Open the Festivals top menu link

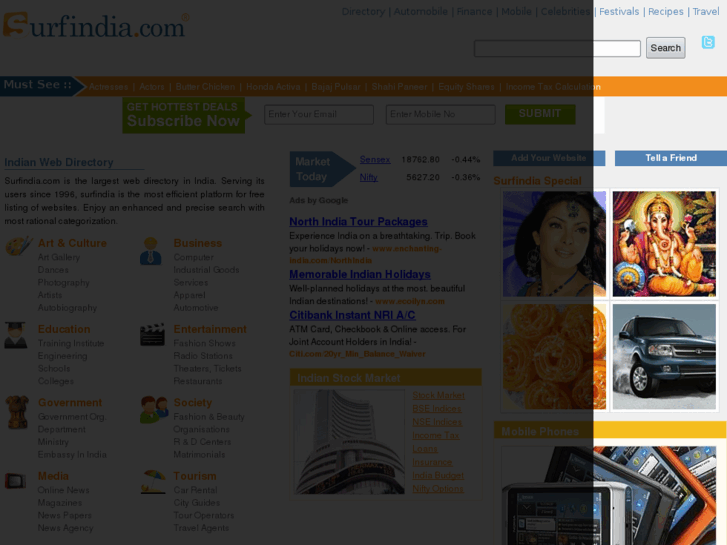click(619, 12)
